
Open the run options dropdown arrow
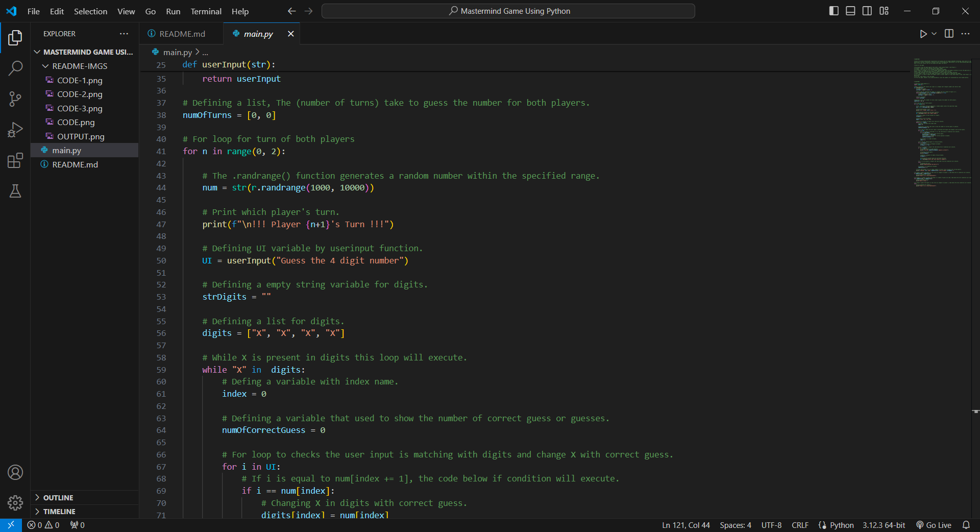(x=934, y=34)
